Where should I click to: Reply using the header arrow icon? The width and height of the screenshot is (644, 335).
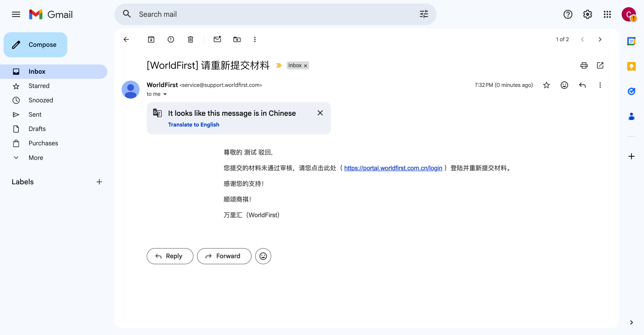point(582,85)
